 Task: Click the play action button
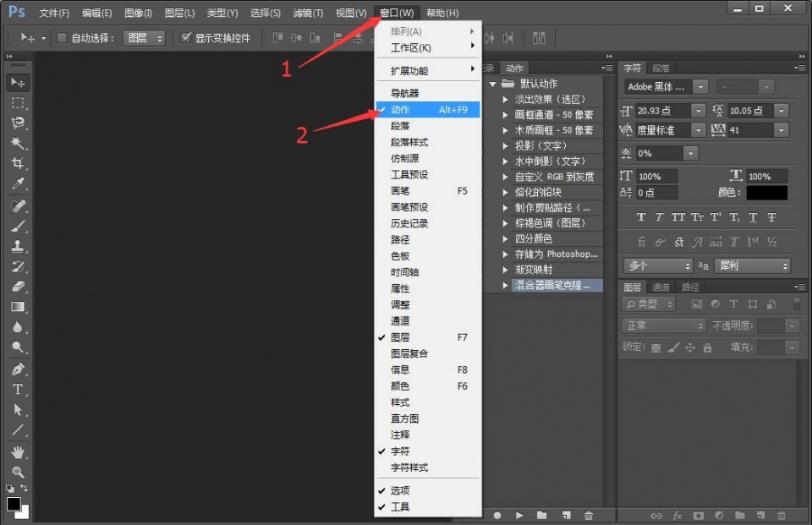click(x=520, y=515)
